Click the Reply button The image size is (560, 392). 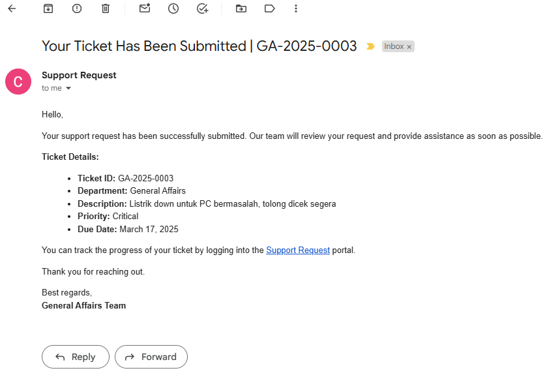click(x=76, y=357)
